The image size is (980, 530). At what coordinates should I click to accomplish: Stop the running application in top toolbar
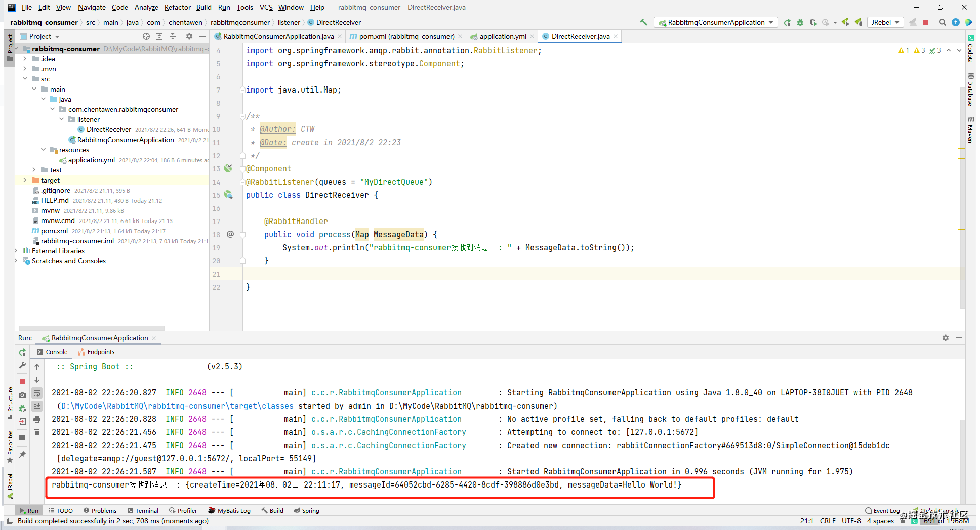(926, 22)
